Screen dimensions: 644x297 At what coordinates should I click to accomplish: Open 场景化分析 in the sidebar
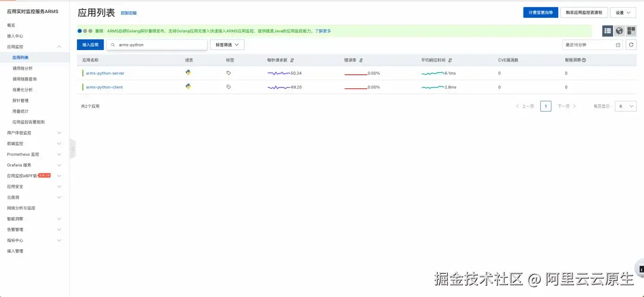click(x=23, y=89)
